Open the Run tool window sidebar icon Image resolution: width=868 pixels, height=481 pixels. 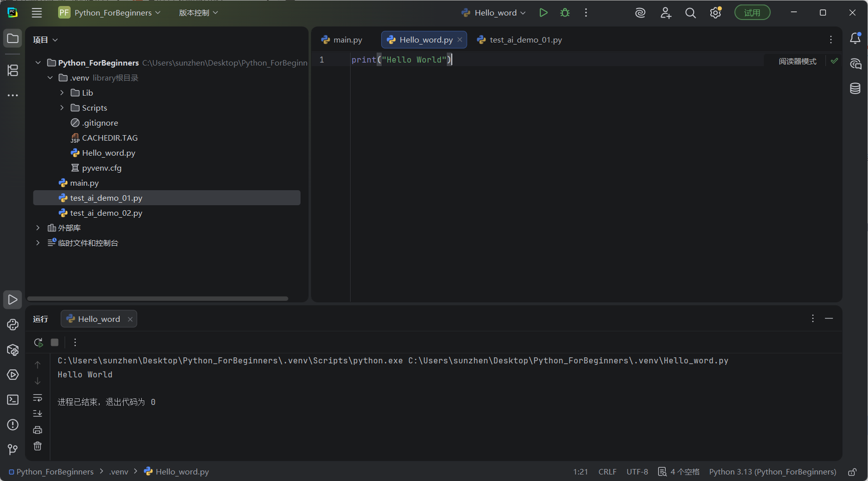point(13,300)
